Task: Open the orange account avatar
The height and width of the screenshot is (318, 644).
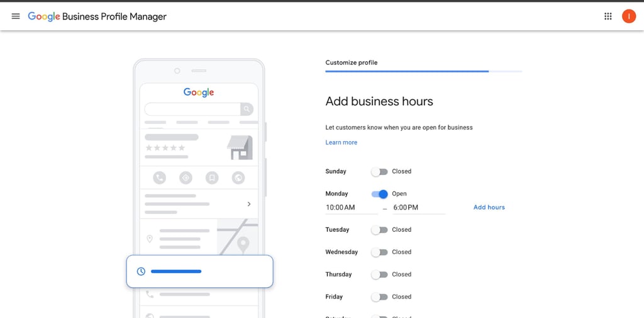Action: [x=628, y=16]
